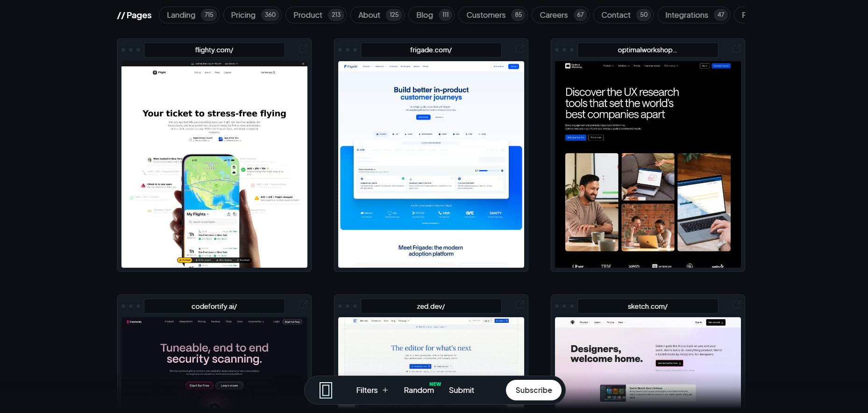The image size is (868, 413).
Task: Open the external link icon for frigade.com
Action: click(x=520, y=49)
